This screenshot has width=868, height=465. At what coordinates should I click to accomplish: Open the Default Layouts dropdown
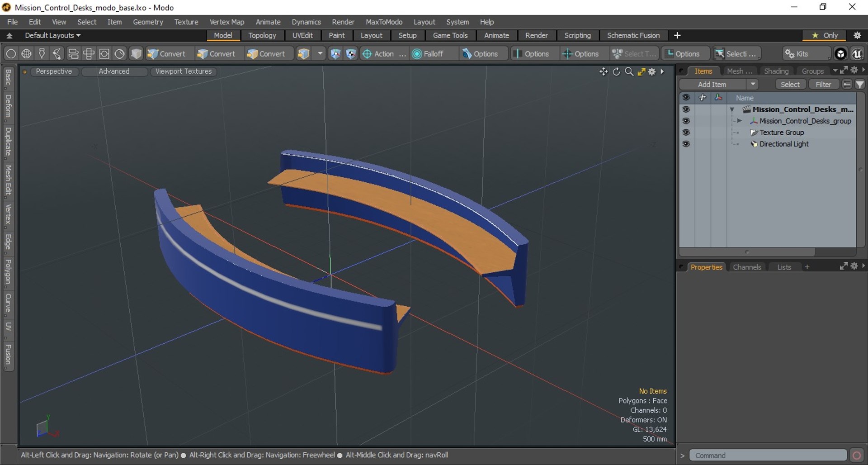click(x=52, y=35)
